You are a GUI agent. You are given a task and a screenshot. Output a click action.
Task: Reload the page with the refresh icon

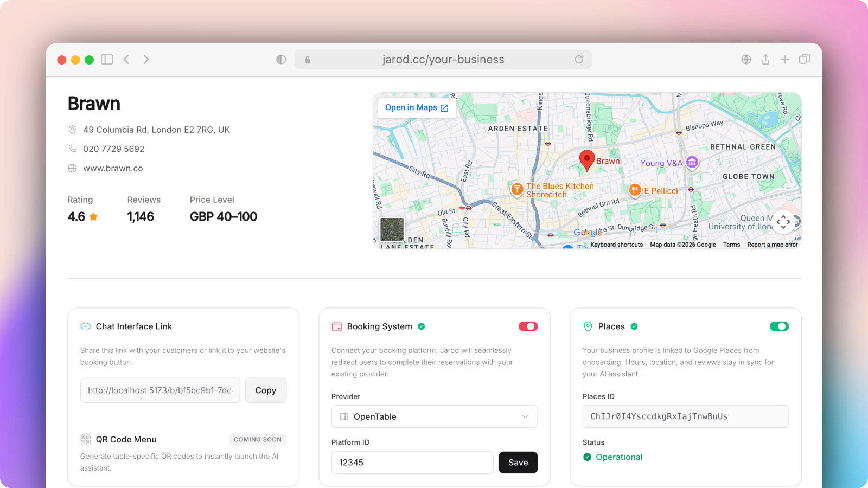(579, 60)
